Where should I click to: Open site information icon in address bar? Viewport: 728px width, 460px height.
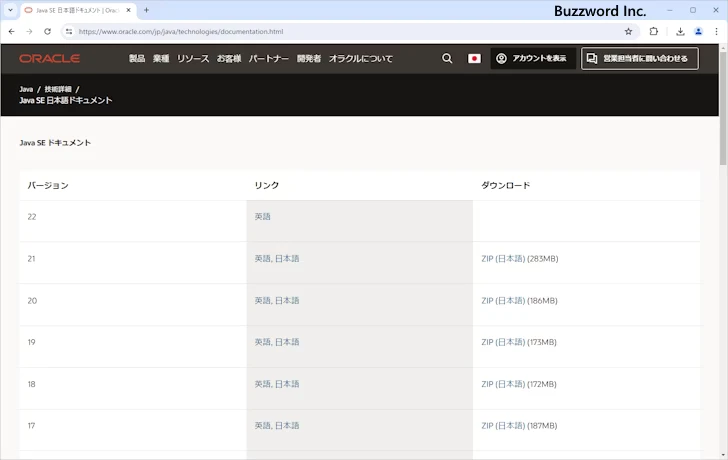coord(69,32)
